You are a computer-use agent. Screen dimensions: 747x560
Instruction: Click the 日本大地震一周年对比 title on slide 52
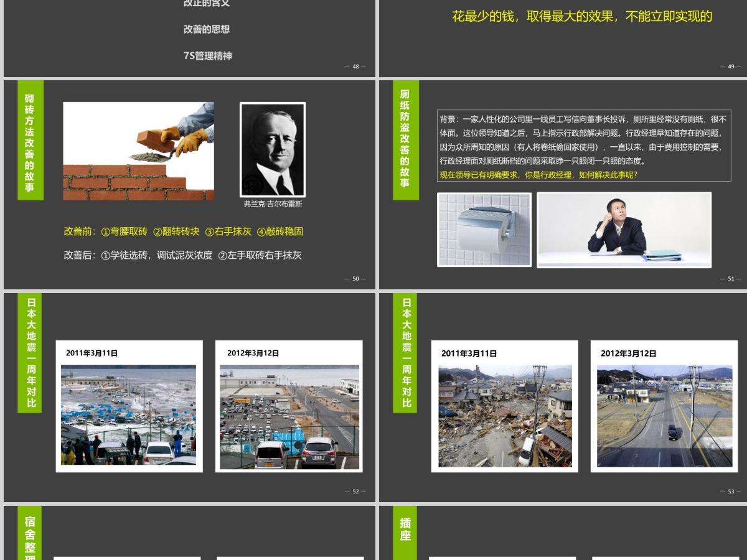pyautogui.click(x=31, y=353)
